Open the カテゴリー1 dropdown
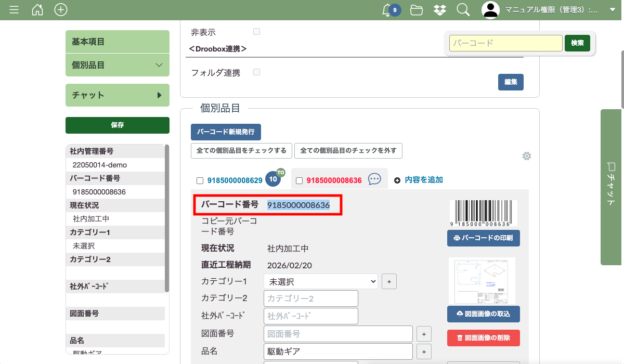 pyautogui.click(x=321, y=282)
